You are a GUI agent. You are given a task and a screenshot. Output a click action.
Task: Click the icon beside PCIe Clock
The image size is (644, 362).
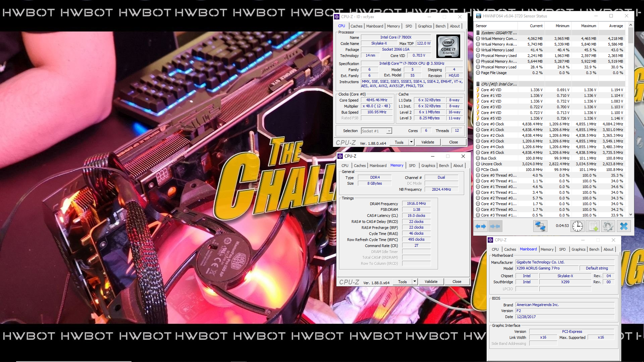coord(478,170)
